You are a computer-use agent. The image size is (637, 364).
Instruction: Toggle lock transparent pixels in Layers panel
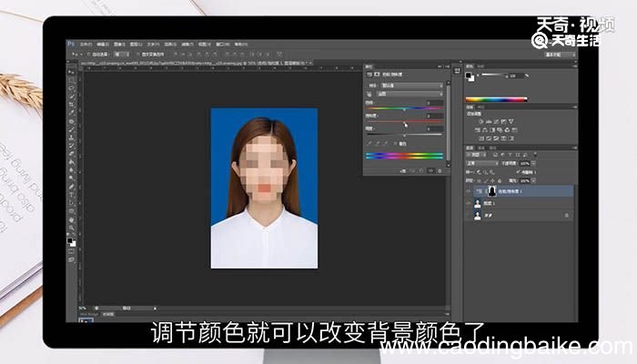click(480, 181)
